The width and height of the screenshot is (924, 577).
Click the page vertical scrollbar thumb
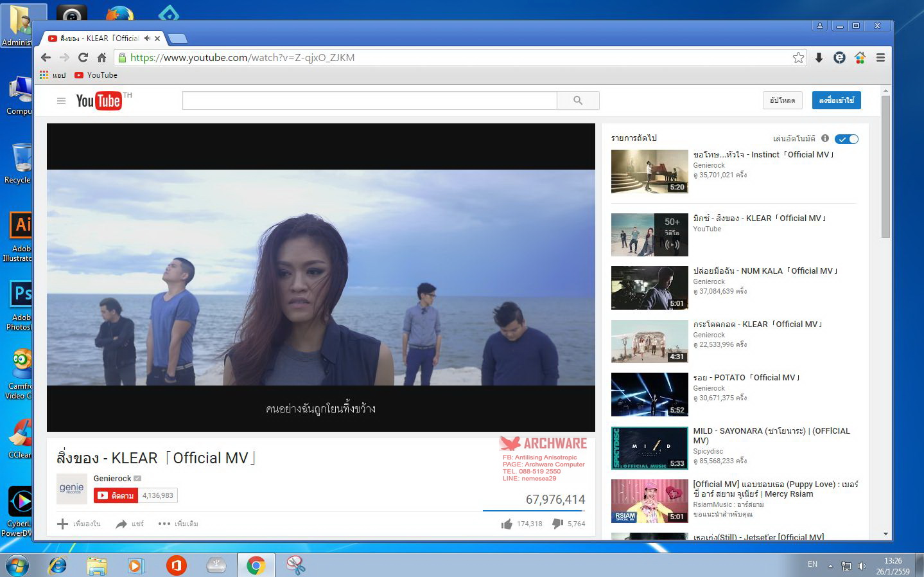point(885,166)
